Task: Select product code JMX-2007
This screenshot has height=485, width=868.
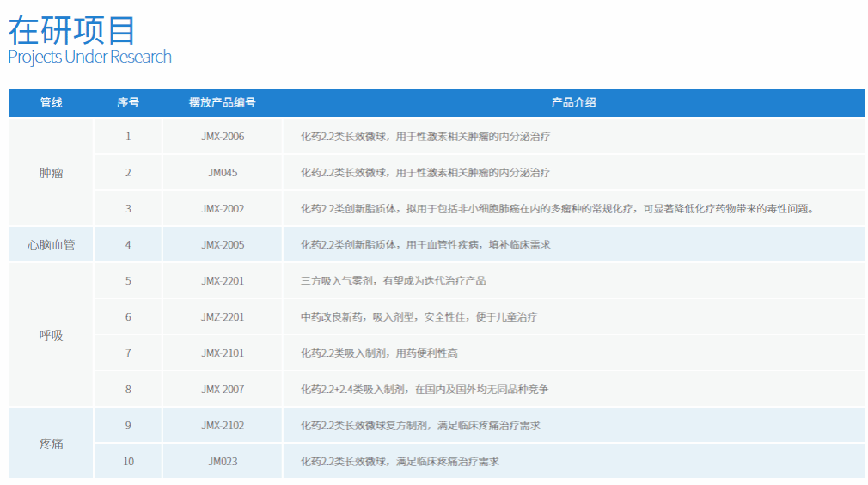Action: 223,390
